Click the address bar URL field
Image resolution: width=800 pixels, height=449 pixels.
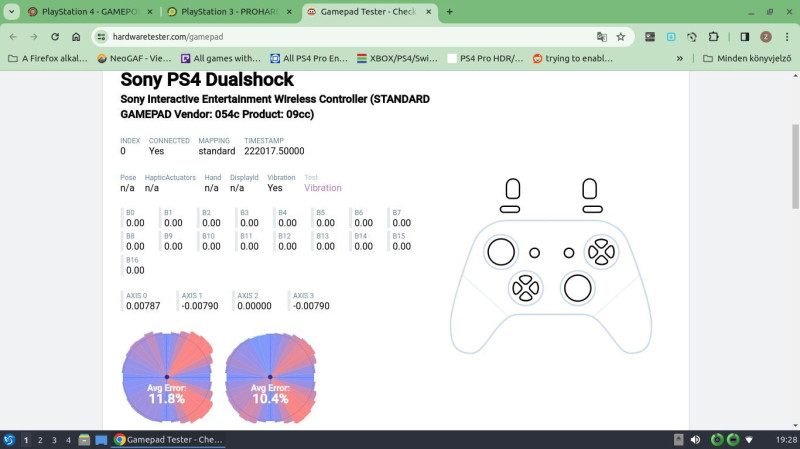[351, 37]
